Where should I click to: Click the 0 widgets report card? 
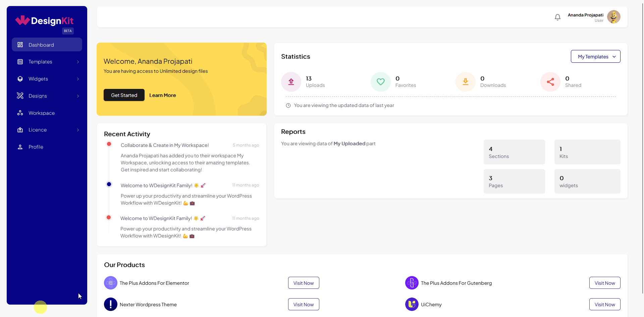click(587, 181)
